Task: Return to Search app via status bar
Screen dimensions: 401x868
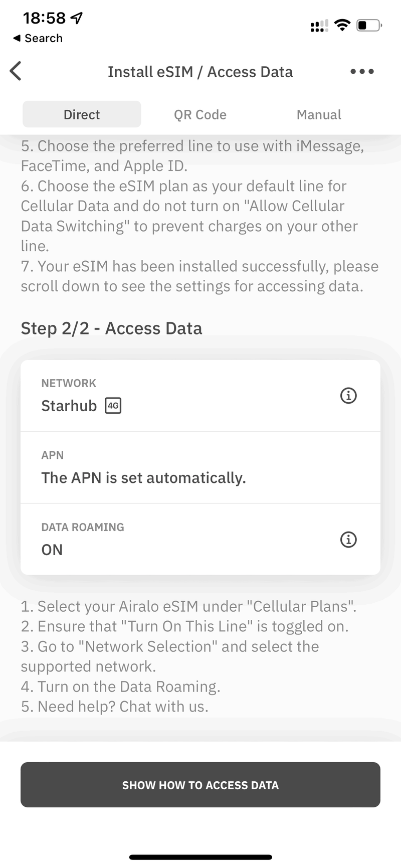Action: pos(38,38)
